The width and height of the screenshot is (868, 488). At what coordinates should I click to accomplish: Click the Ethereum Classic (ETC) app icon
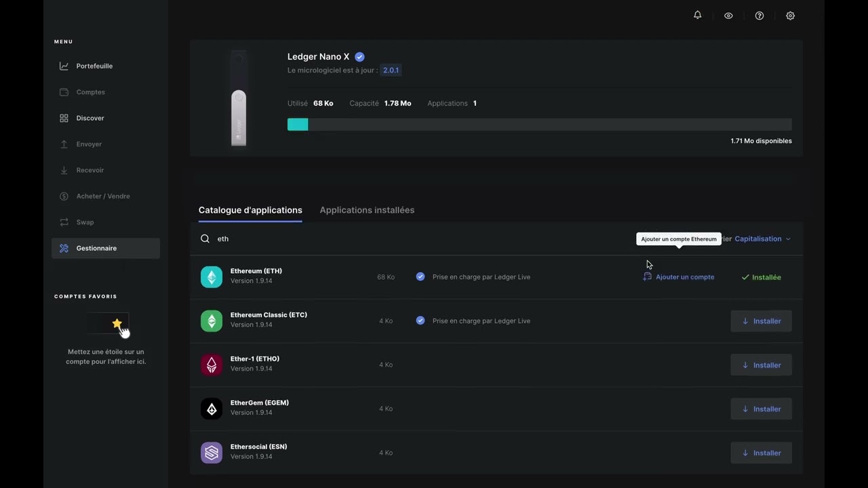tap(212, 321)
